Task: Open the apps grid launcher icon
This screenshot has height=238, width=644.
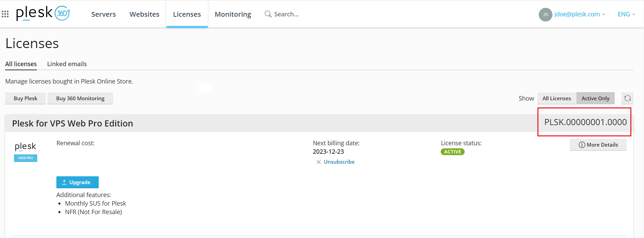Action: pos(5,14)
